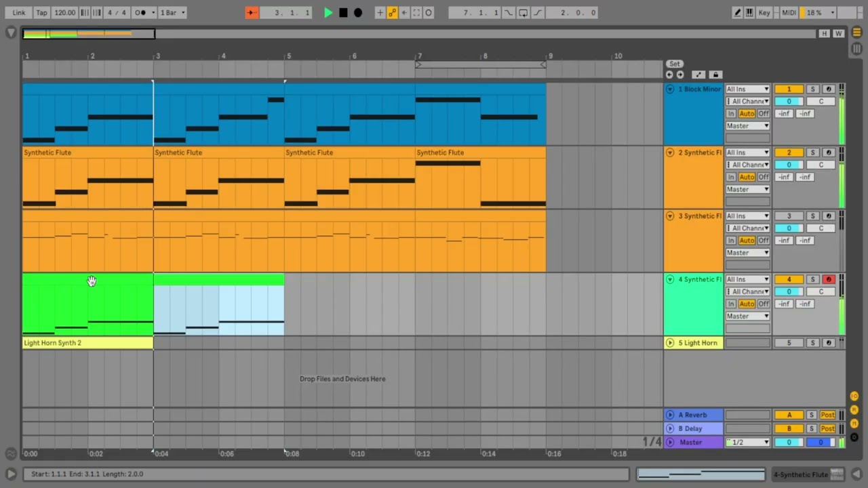
Task: Click track 1 cyan volume slider
Action: point(789,101)
